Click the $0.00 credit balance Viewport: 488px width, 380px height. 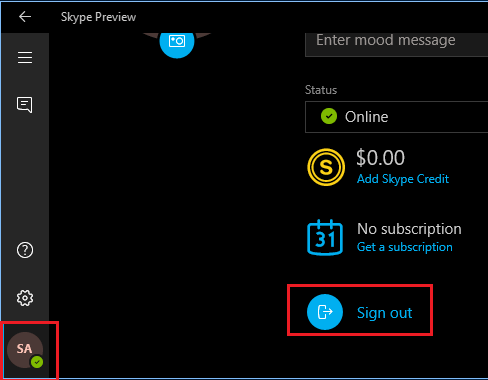point(380,158)
